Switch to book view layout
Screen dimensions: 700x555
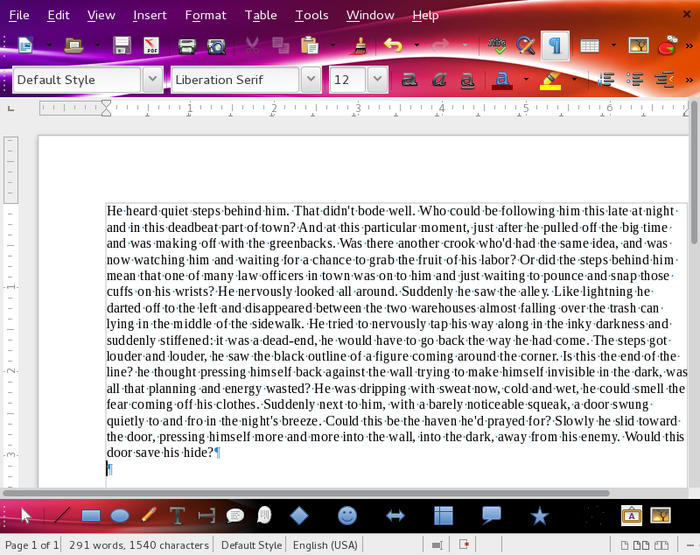662,545
